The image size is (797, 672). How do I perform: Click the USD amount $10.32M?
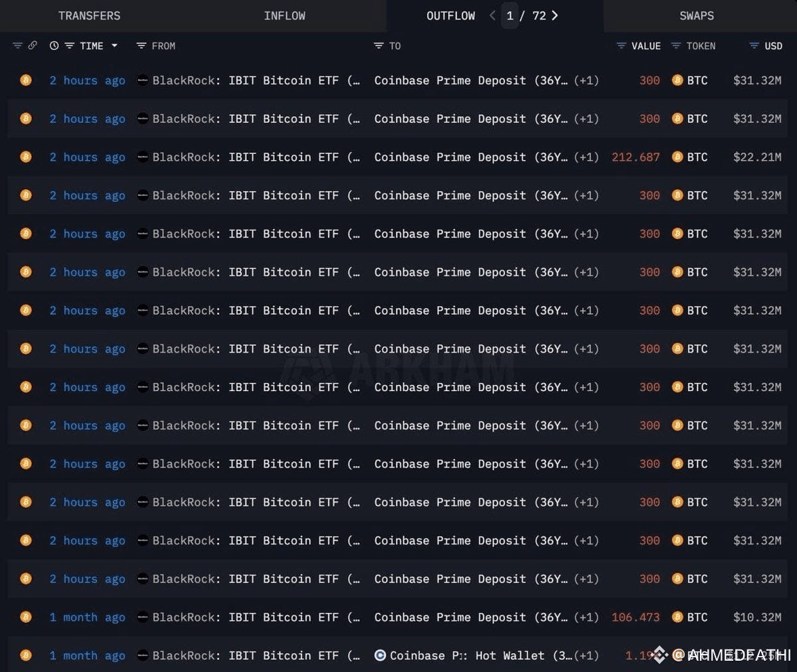point(757,618)
